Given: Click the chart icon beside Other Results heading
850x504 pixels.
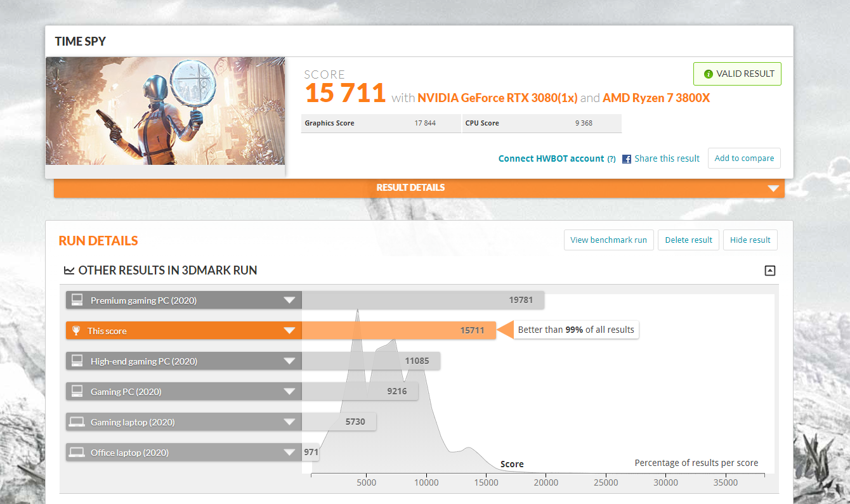Looking at the screenshot, I should [69, 271].
